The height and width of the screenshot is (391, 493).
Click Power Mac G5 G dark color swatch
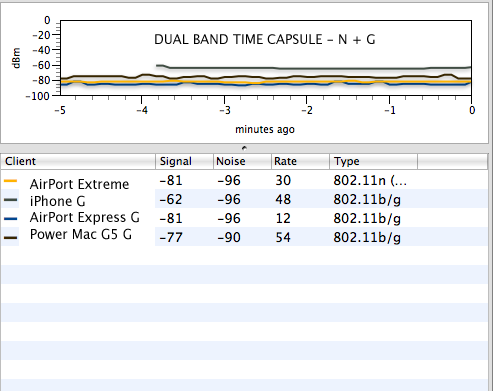(10, 238)
